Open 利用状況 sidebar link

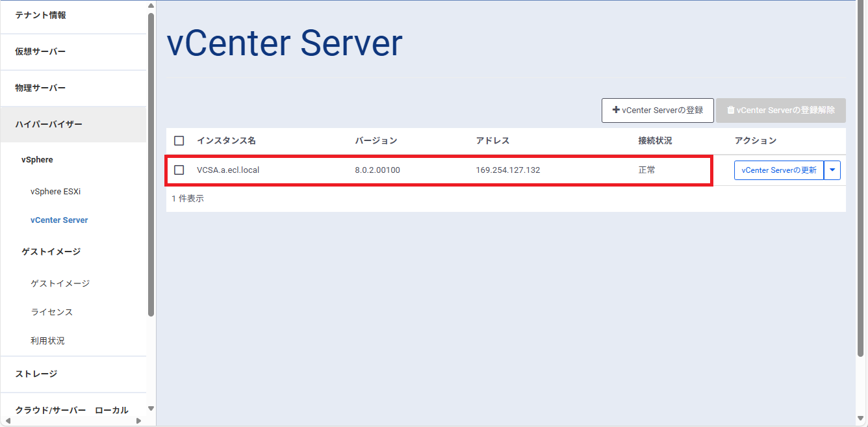[x=47, y=341]
